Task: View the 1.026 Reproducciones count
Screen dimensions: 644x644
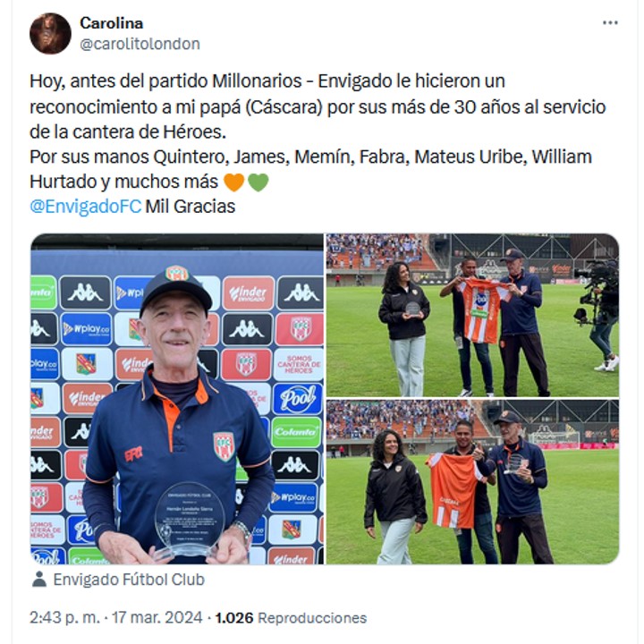Action: (291, 617)
